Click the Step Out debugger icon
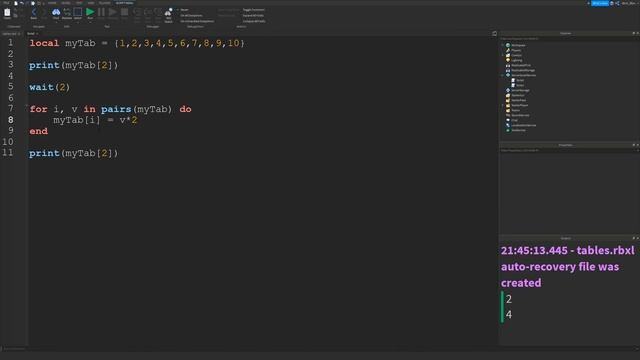 (158, 13)
